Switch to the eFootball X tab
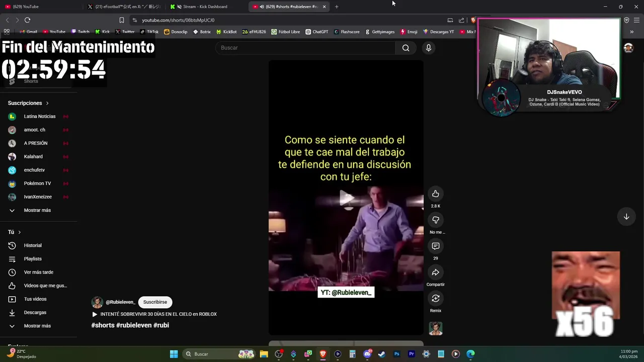This screenshot has width=644, height=362. (x=124, y=7)
